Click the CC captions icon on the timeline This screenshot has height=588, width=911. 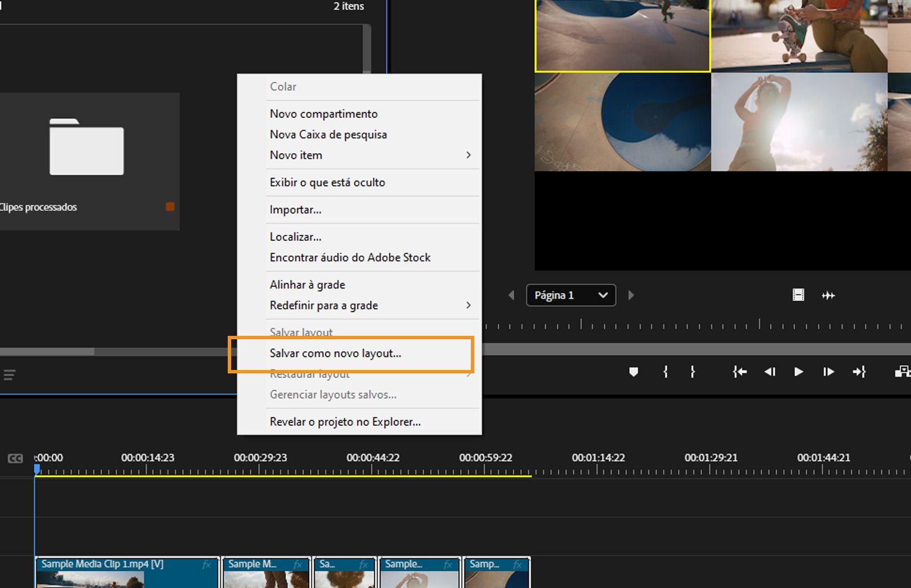click(15, 458)
